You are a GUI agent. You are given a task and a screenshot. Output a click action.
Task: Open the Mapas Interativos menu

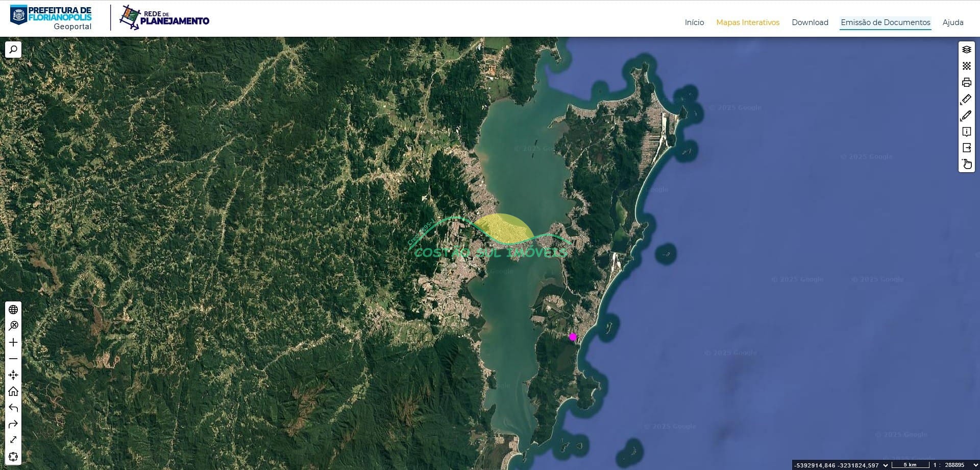(747, 22)
